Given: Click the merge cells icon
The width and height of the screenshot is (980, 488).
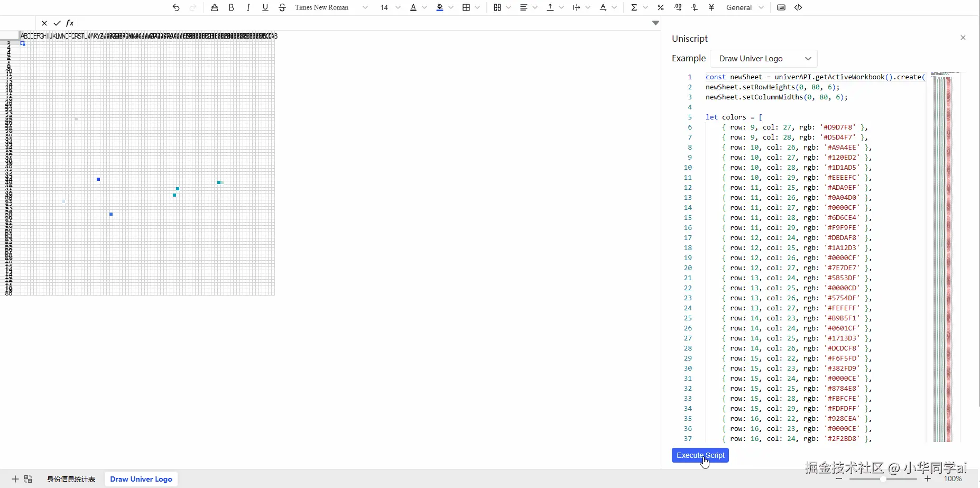Looking at the screenshot, I should coord(497,7).
